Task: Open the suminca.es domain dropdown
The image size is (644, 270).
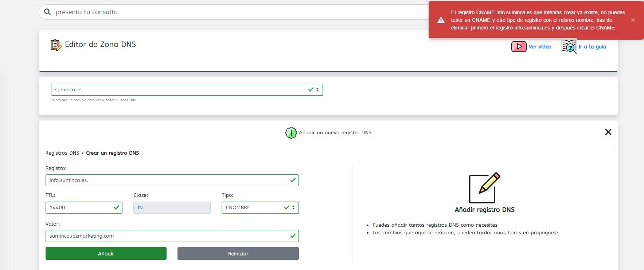Action: click(x=187, y=90)
